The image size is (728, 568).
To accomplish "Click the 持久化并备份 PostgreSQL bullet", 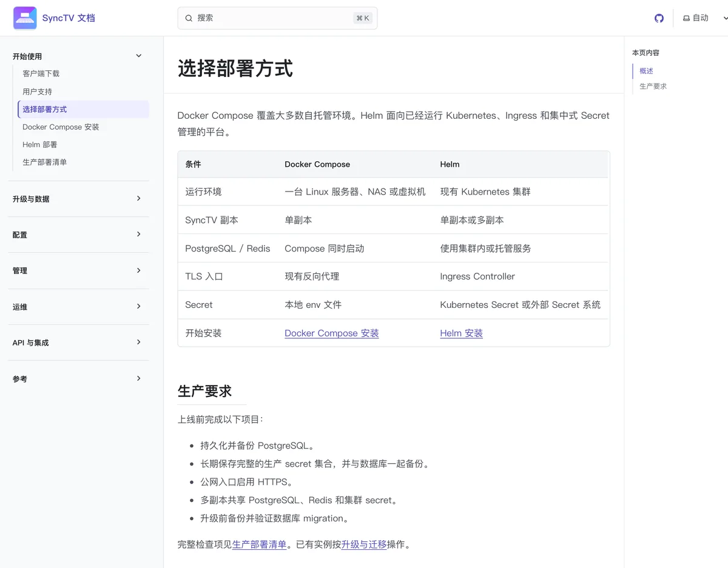I will point(258,446).
